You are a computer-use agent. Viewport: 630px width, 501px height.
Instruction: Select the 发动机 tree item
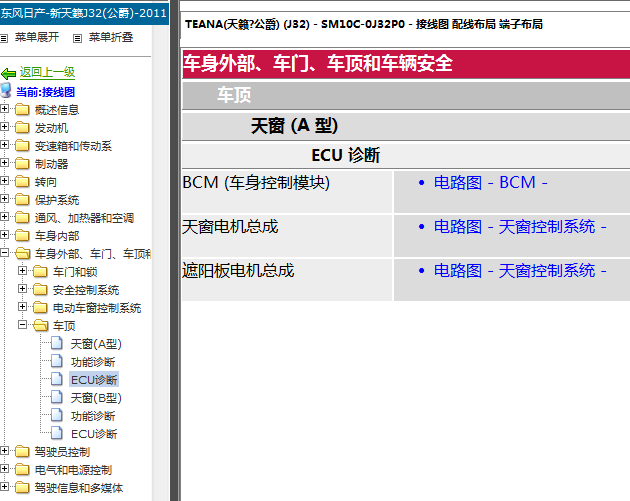point(51,128)
